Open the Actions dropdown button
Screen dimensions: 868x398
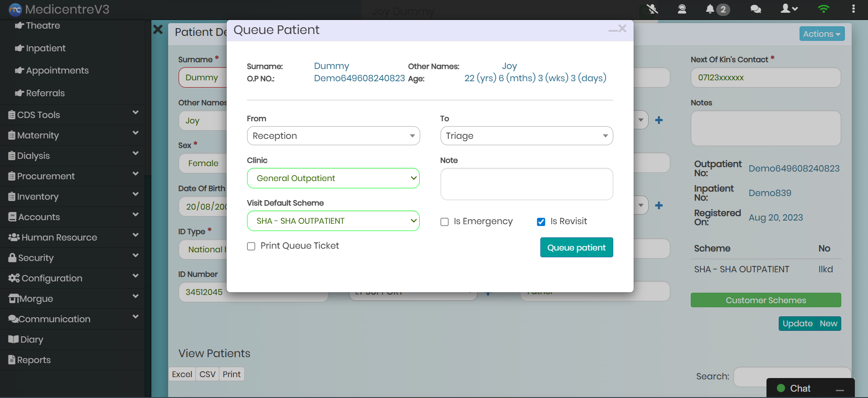[821, 34]
